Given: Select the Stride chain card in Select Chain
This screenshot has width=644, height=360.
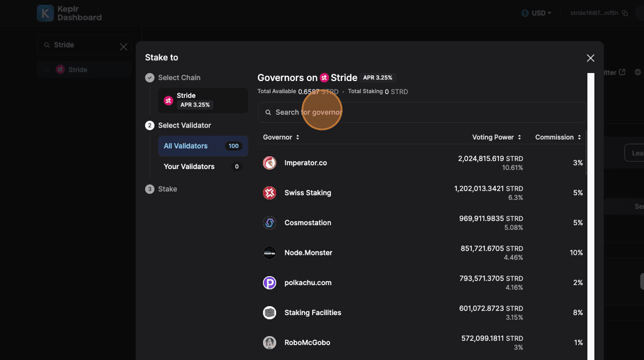Looking at the screenshot, I should click(x=202, y=100).
